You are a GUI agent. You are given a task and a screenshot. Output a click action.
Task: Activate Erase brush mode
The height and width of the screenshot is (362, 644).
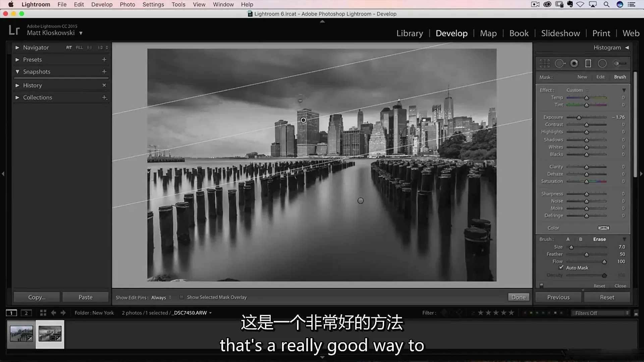(599, 239)
